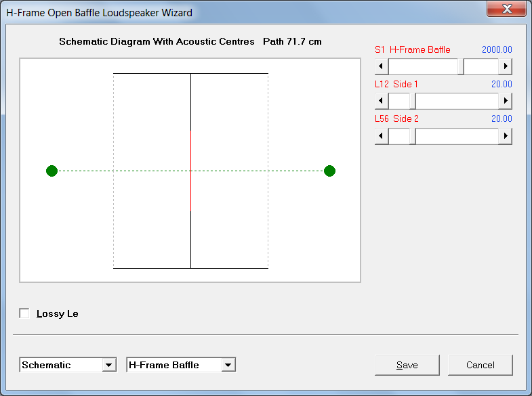Click the right green acoustic centre dot

pyautogui.click(x=329, y=171)
